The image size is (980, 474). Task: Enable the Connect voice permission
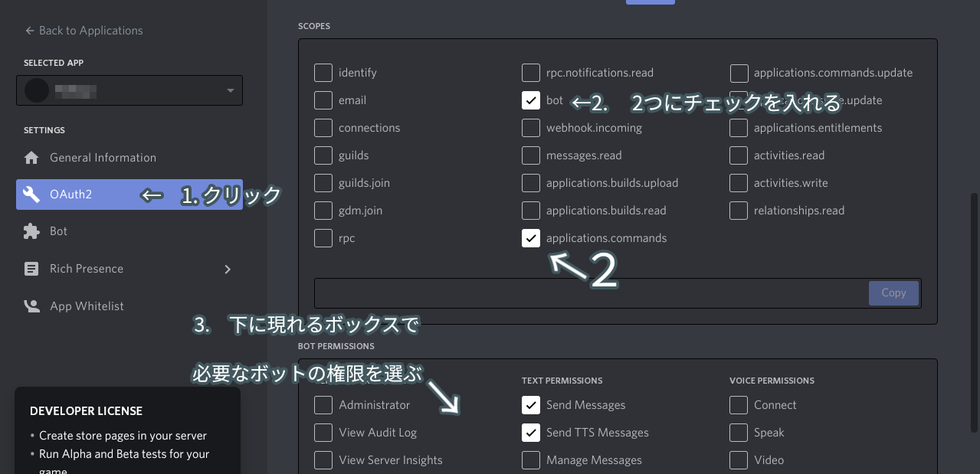[738, 405]
